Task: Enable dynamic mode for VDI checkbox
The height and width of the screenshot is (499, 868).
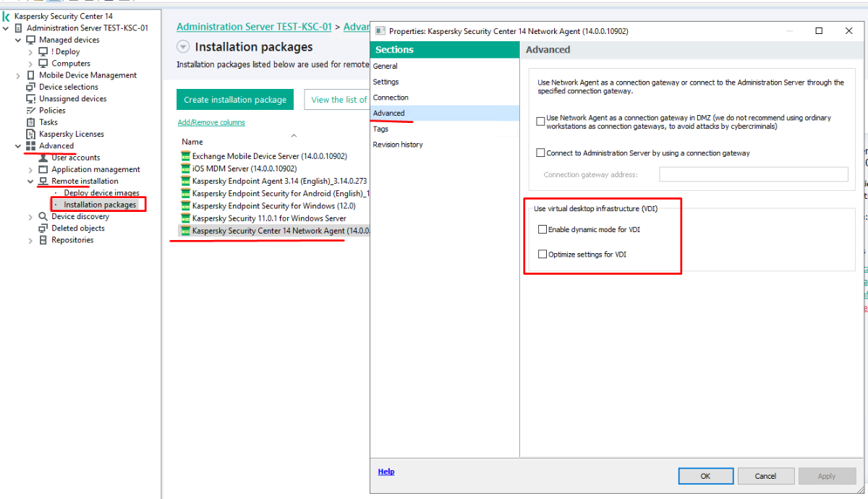Action: [x=542, y=229]
